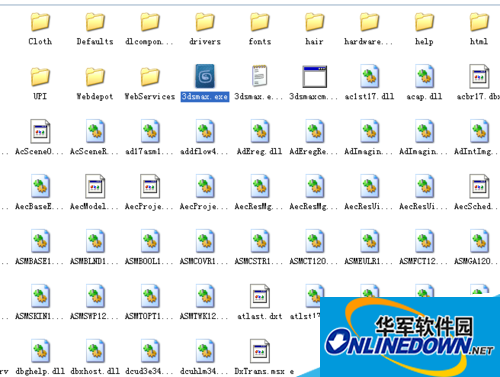The image size is (500, 377).
Task: Open the Defaults folder icon
Action: 95,22
